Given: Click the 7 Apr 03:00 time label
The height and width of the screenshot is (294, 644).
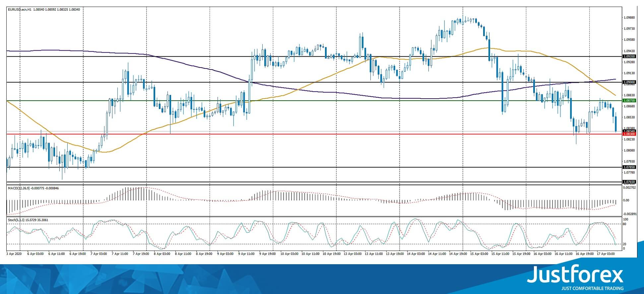Looking at the screenshot, I should 99,254.
